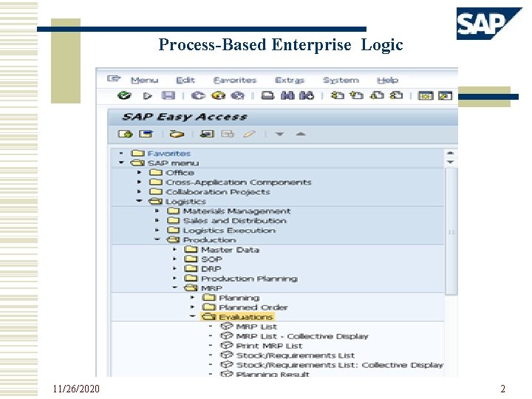Click the window menu icon left of Menu
Screen dimensions: 532x399
pyautogui.click(x=114, y=79)
